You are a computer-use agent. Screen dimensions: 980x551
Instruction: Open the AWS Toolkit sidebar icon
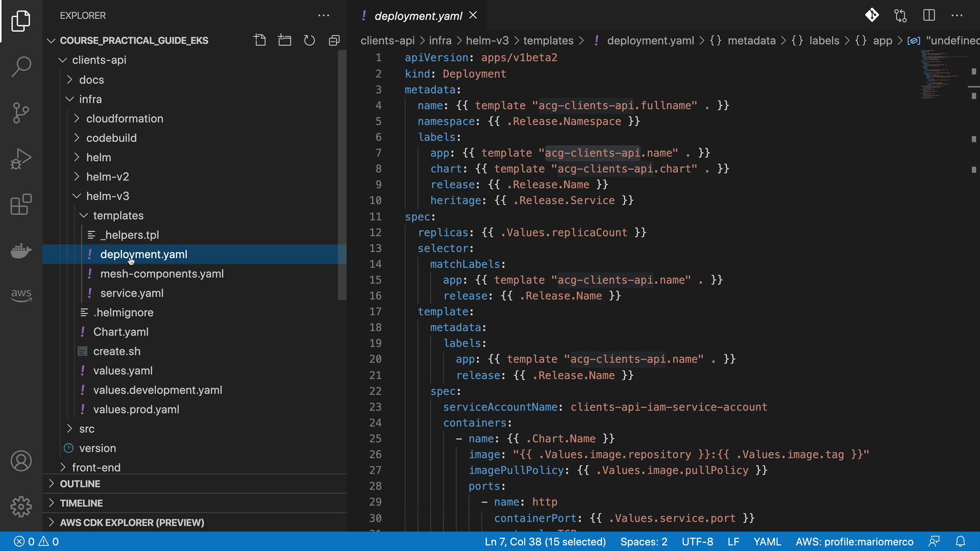pyautogui.click(x=21, y=294)
